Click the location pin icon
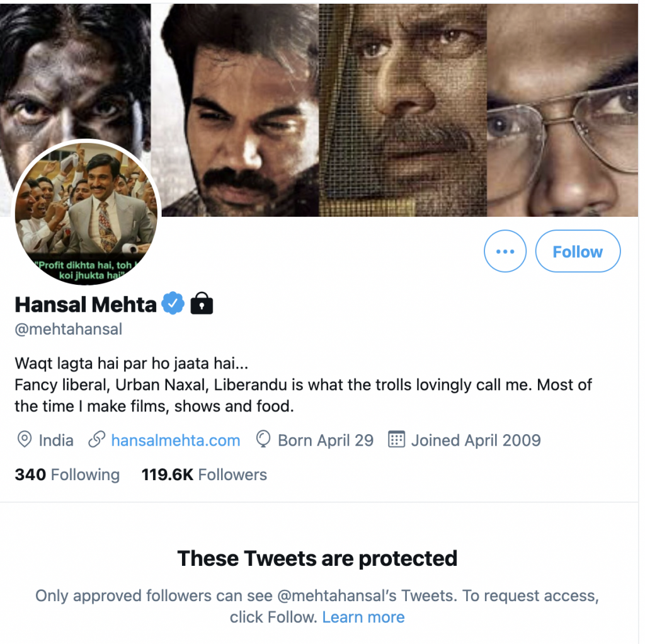The width and height of the screenshot is (645, 644). (25, 440)
